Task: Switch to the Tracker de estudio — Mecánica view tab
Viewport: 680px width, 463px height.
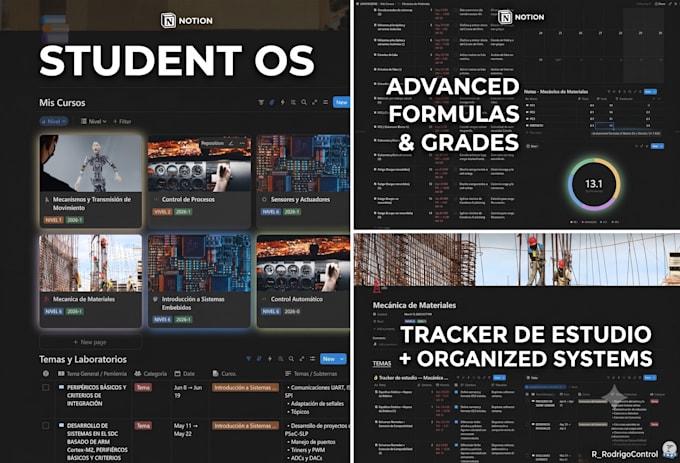Action: click(x=411, y=378)
